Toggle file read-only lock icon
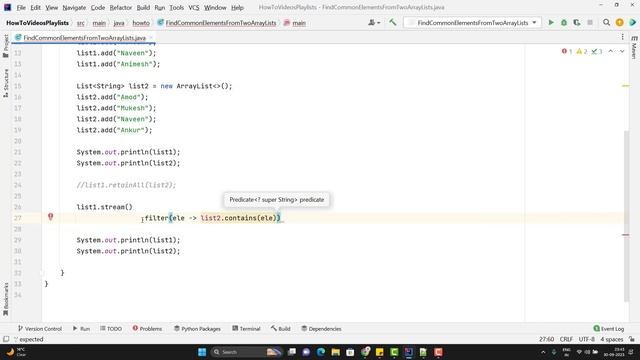This screenshot has width=640, height=360. click(632, 339)
